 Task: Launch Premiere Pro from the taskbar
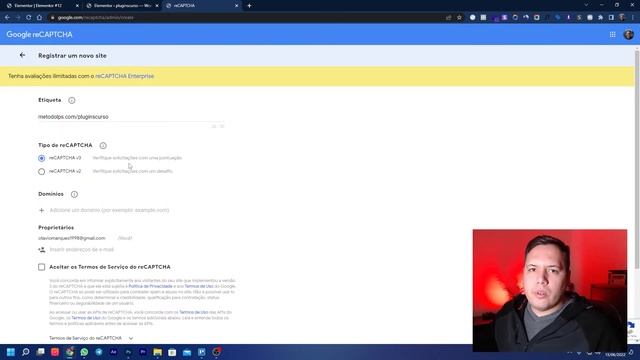coord(143,352)
